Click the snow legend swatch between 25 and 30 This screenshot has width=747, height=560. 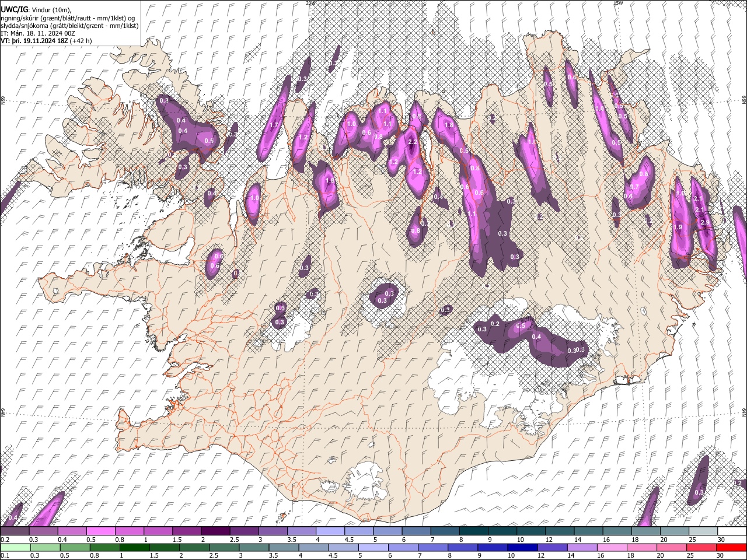pyautogui.click(x=703, y=531)
